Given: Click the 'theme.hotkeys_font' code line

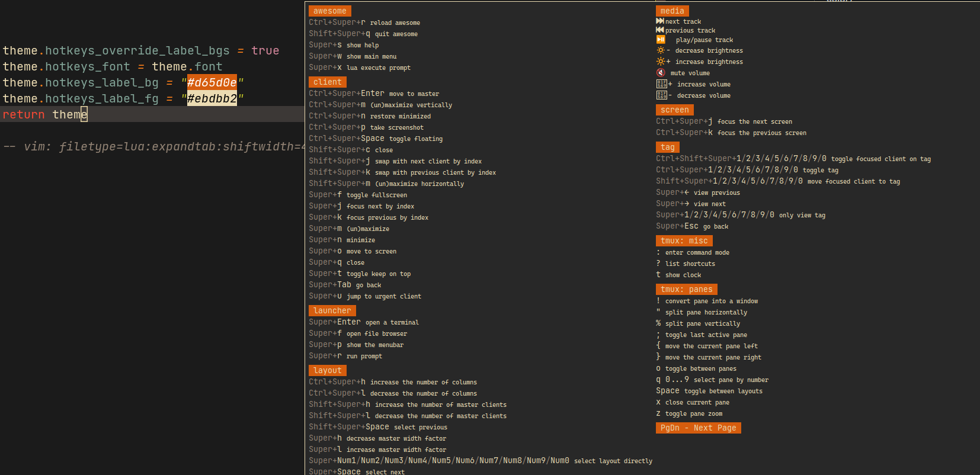Looking at the screenshot, I should (x=113, y=66).
